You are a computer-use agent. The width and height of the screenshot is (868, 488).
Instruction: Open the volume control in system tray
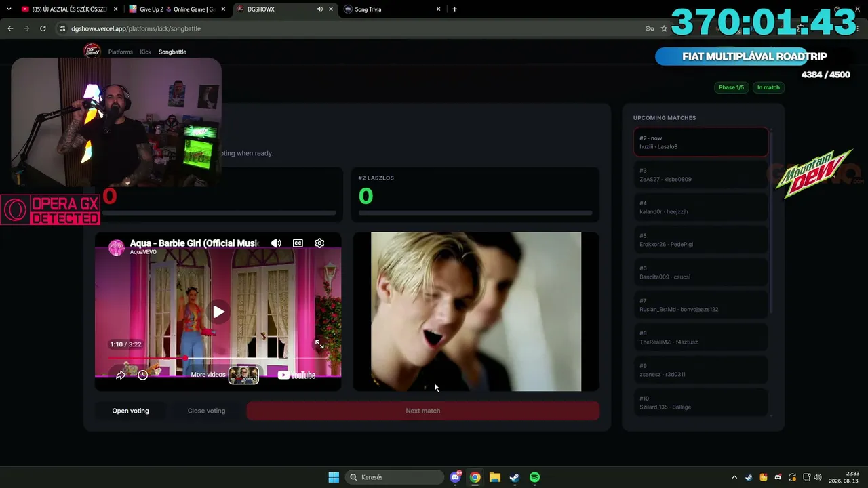point(818,477)
